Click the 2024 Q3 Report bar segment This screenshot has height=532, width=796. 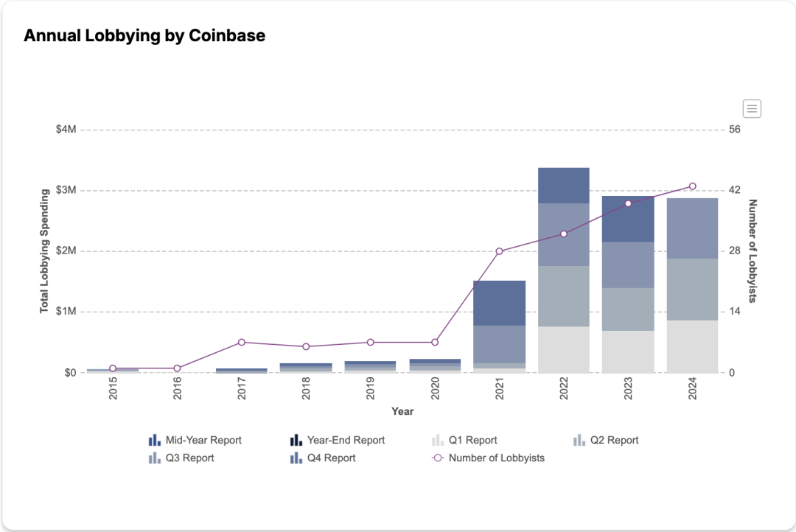[692, 228]
